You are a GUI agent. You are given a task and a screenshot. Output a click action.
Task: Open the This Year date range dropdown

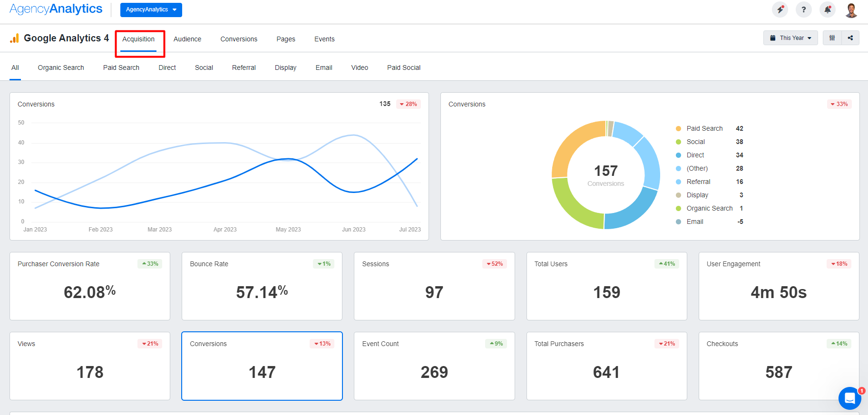pyautogui.click(x=790, y=38)
